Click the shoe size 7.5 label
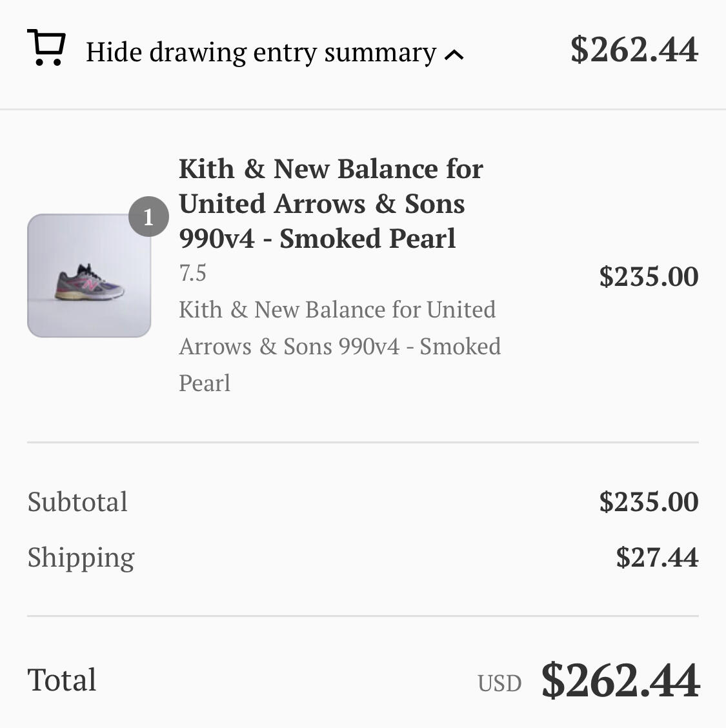This screenshot has height=728, width=726. 192,273
